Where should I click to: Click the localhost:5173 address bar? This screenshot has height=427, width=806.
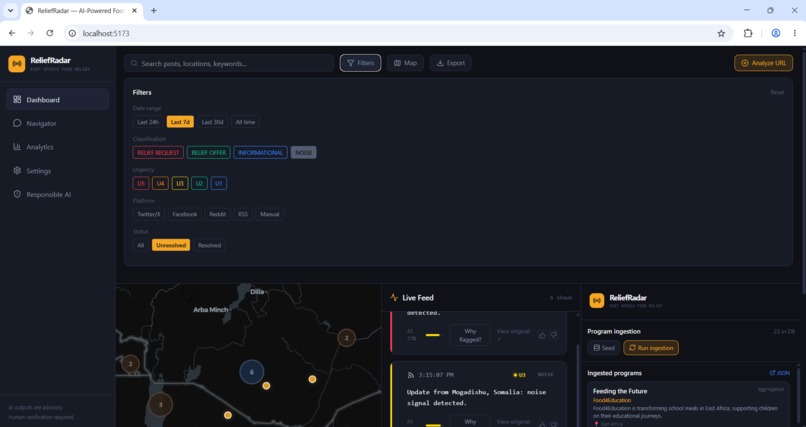(396, 33)
